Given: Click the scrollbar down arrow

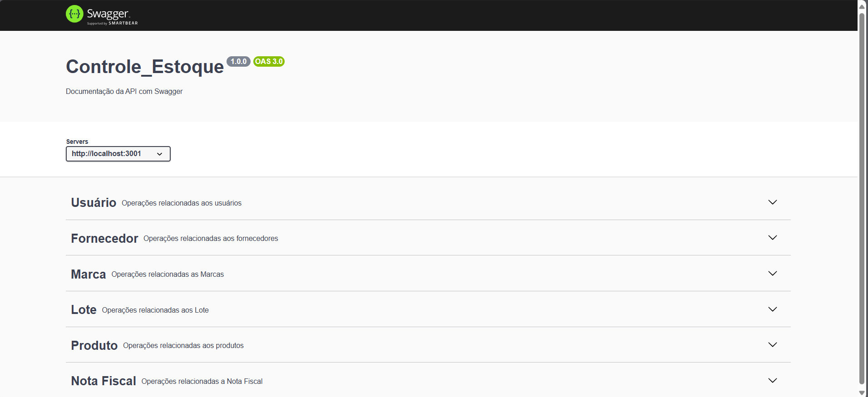Looking at the screenshot, I should click(862, 393).
